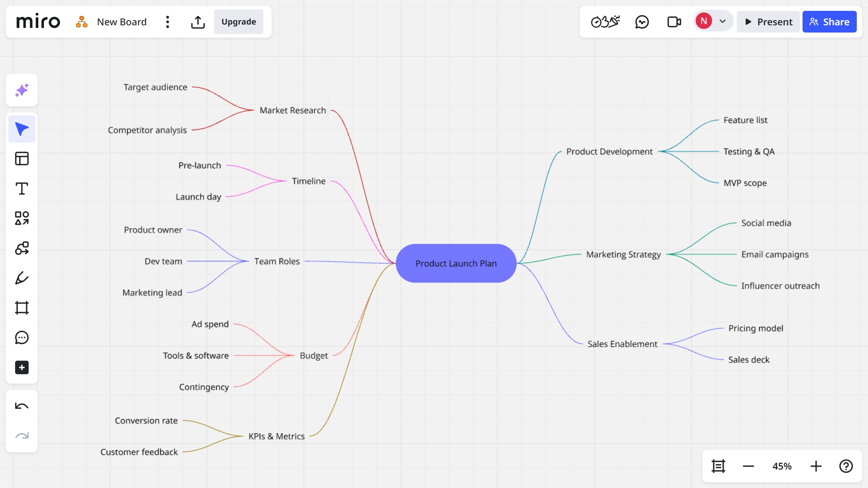Select the Pen drawing tool
868x488 pixels.
tap(22, 278)
